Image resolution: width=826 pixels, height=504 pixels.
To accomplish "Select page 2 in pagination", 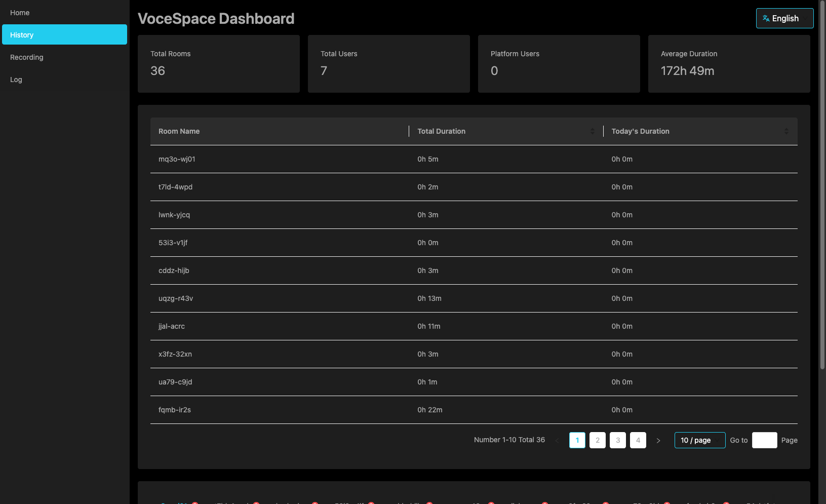I will (598, 440).
